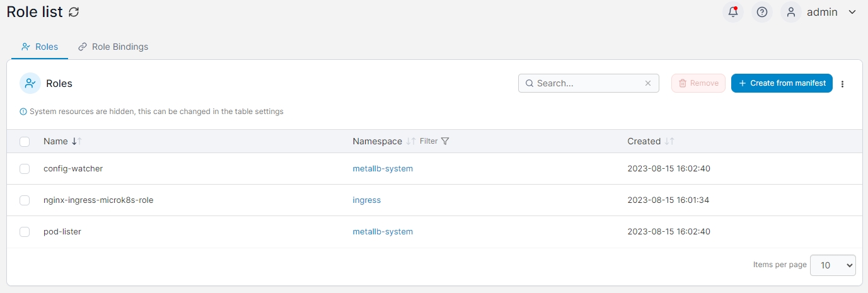Click the admin user avatar icon
Screen dimensions: 868x293
[791, 12]
